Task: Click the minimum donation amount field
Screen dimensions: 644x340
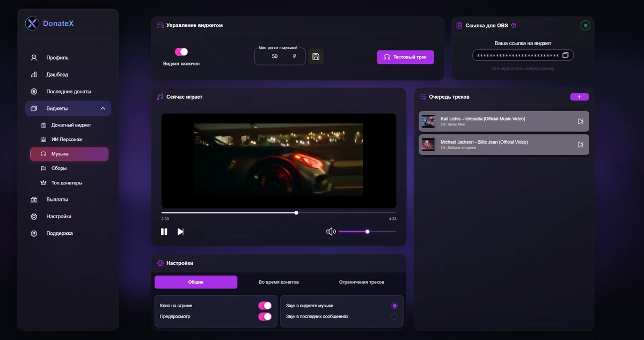Action: (x=280, y=56)
